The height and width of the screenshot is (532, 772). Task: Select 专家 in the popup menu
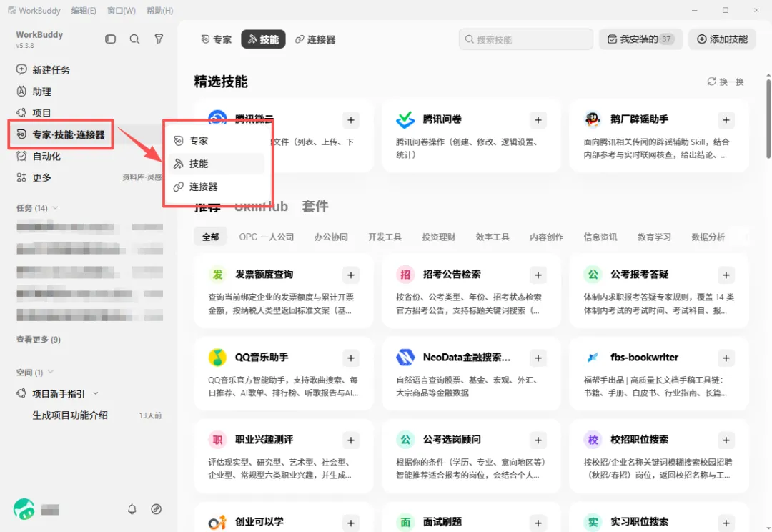pos(216,141)
